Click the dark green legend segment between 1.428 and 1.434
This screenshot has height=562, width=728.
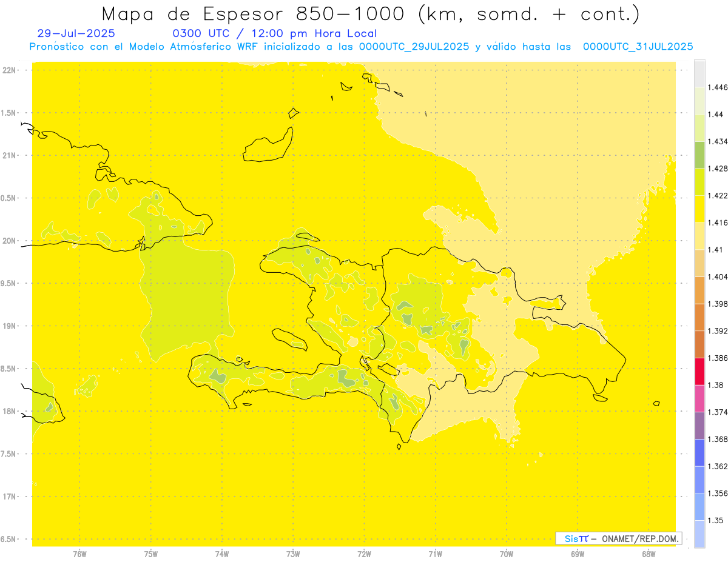point(699,155)
